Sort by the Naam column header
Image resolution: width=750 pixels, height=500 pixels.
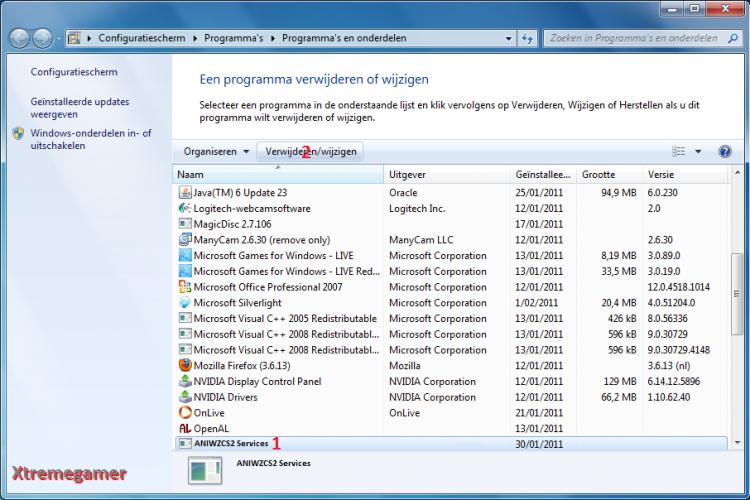[278, 175]
